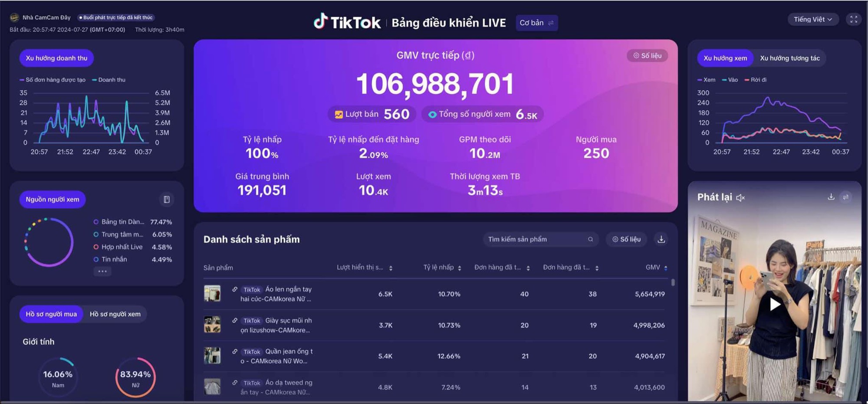The image size is (868, 404).
Task: Toggle Rời đi legend series
Action: pyautogui.click(x=756, y=80)
